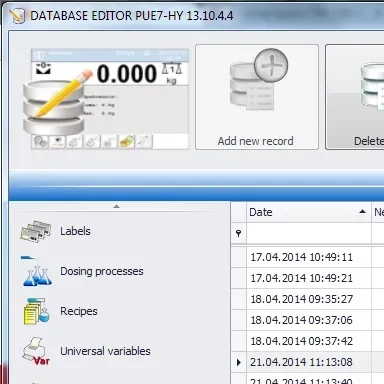The width and height of the screenshot is (384, 384).
Task: Open the Universal variables category
Action: [105, 351]
